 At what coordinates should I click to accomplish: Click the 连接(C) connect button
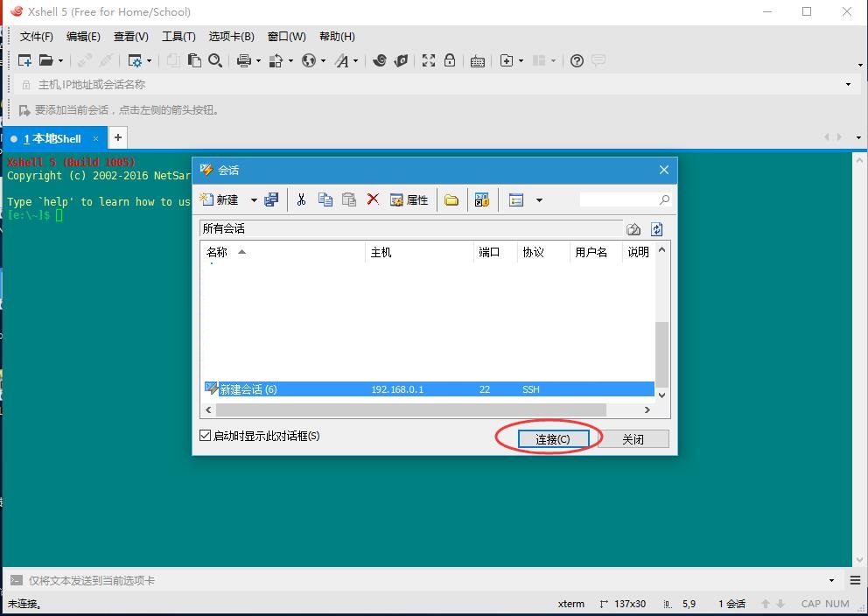tap(552, 439)
